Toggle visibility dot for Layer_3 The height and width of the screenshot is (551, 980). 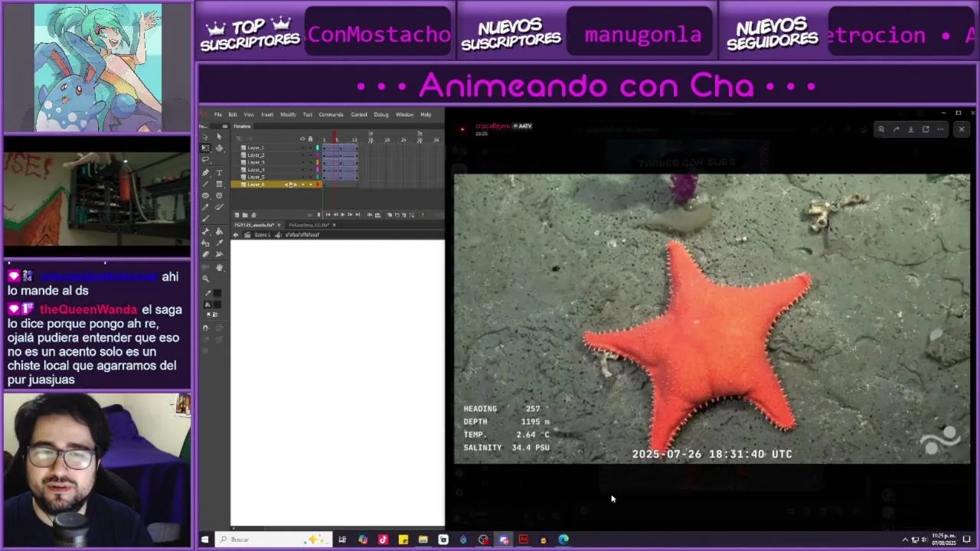[x=302, y=162]
